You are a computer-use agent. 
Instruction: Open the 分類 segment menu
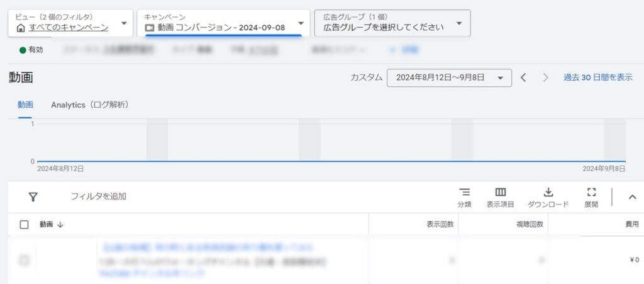pyautogui.click(x=465, y=198)
